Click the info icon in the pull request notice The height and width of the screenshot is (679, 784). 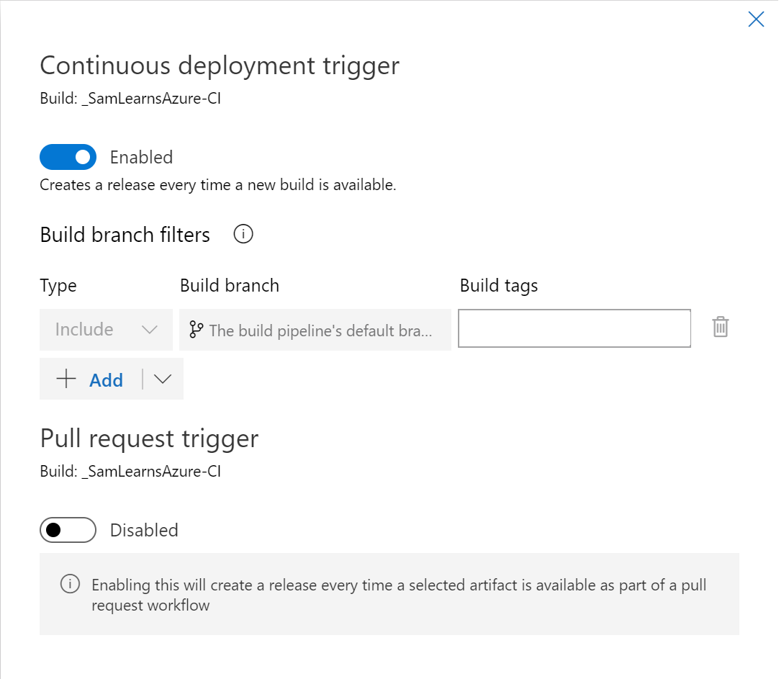(x=70, y=584)
